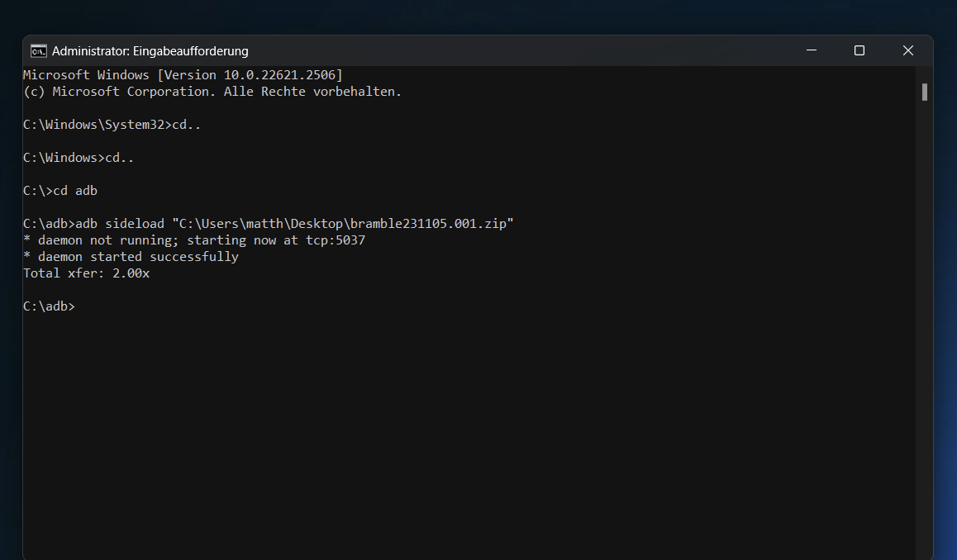Grab the vertical scrollbar thumb
Image resolution: width=957 pixels, height=560 pixels.
pos(924,92)
